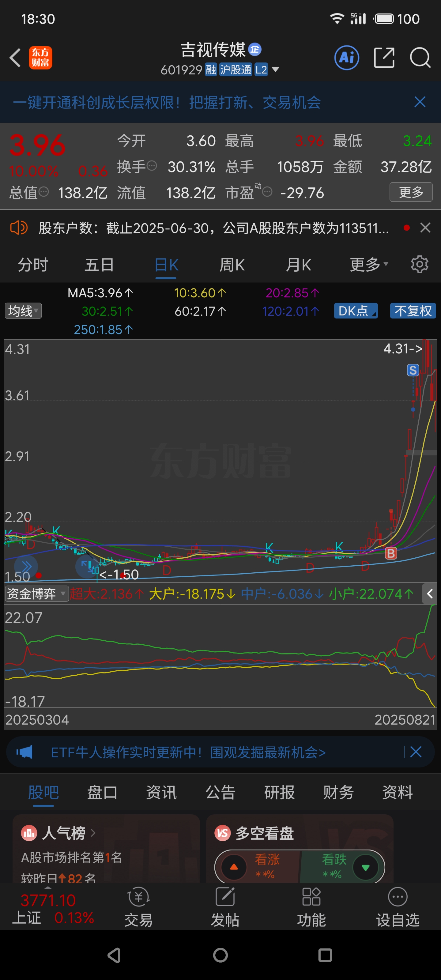Switch to 五日 chart tab
This screenshot has width=441, height=980.
pyautogui.click(x=99, y=265)
